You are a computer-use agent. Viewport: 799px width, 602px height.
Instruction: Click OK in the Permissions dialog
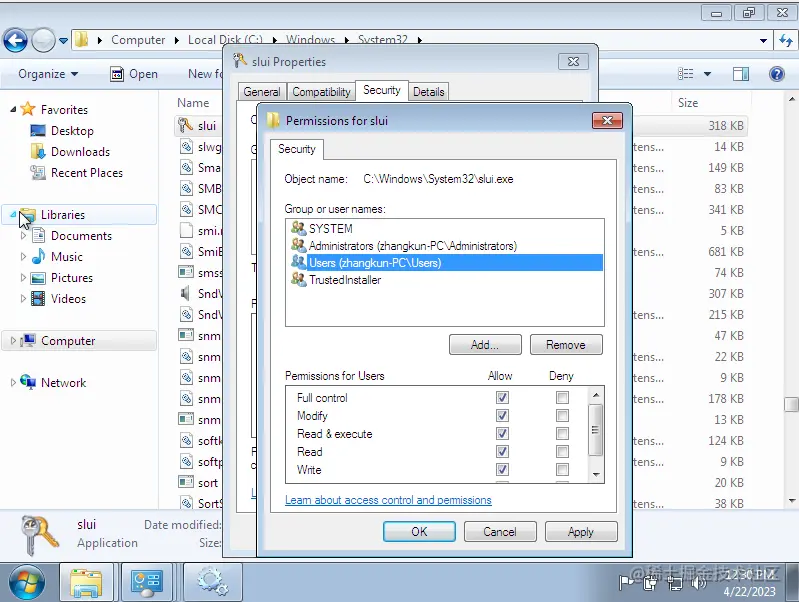[419, 532]
